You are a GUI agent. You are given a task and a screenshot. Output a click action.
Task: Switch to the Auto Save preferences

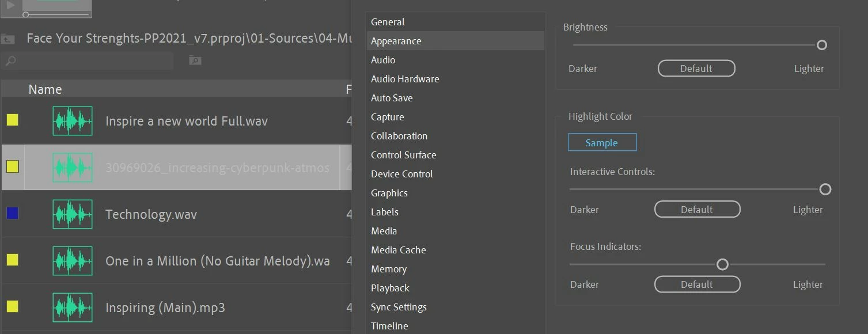tap(392, 98)
